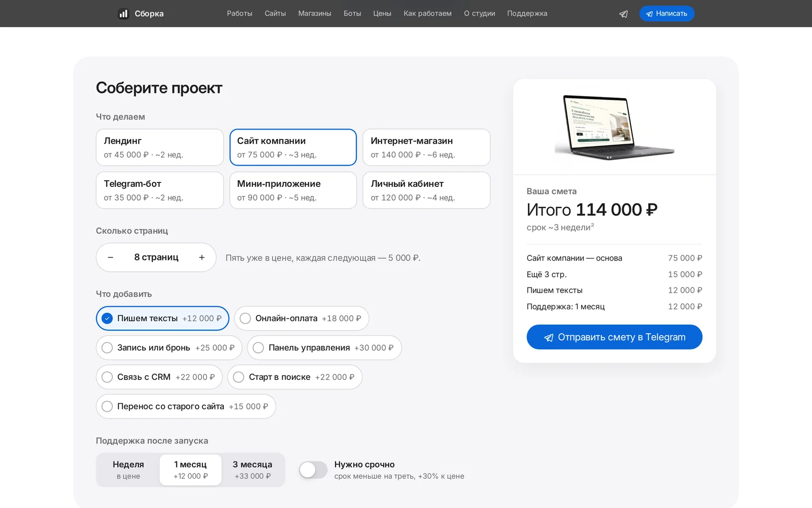Open the Работы menu item
Screen dimensions: 812x508
240,14
